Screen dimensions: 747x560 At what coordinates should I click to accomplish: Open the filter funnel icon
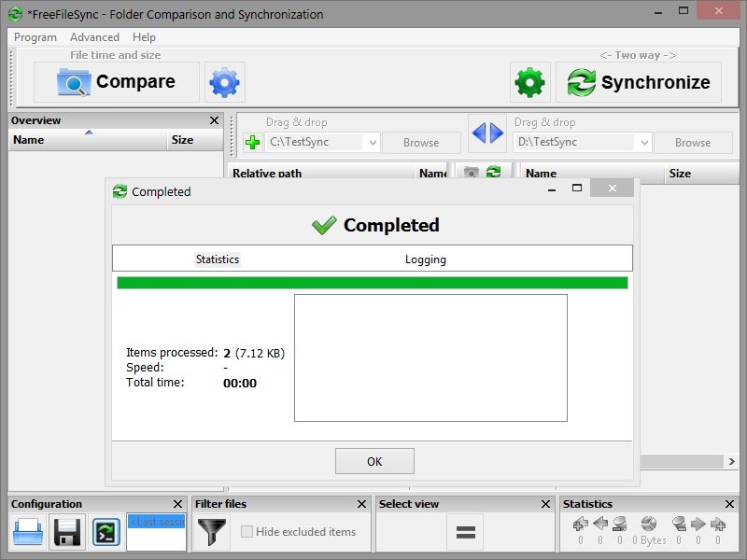tap(213, 532)
